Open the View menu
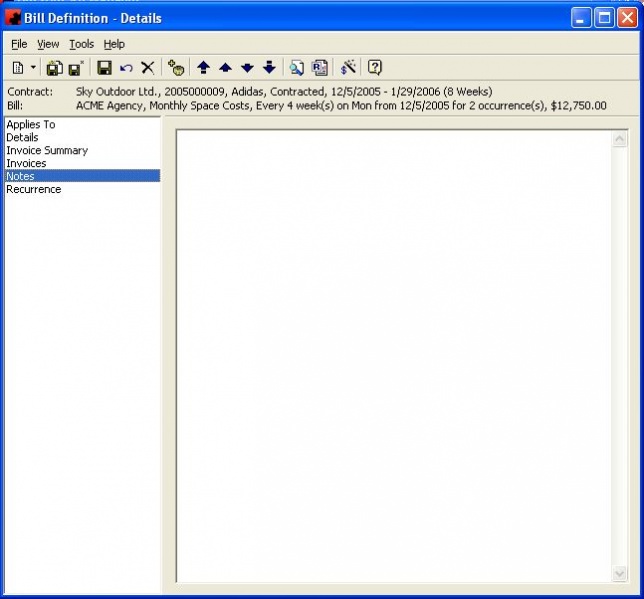This screenshot has width=644, height=599. click(x=48, y=44)
